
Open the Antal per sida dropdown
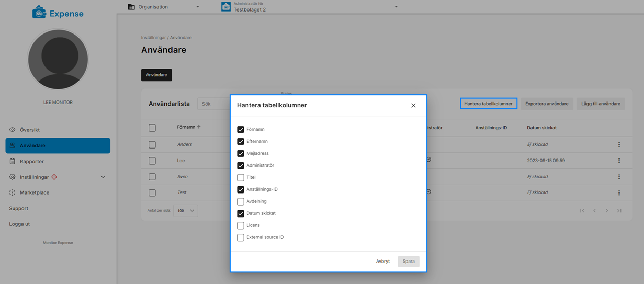click(186, 211)
